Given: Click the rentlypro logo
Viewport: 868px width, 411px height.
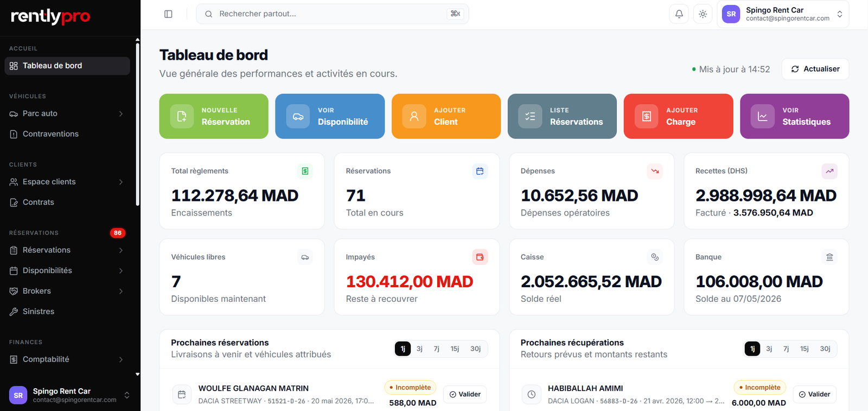Looking at the screenshot, I should tap(50, 16).
